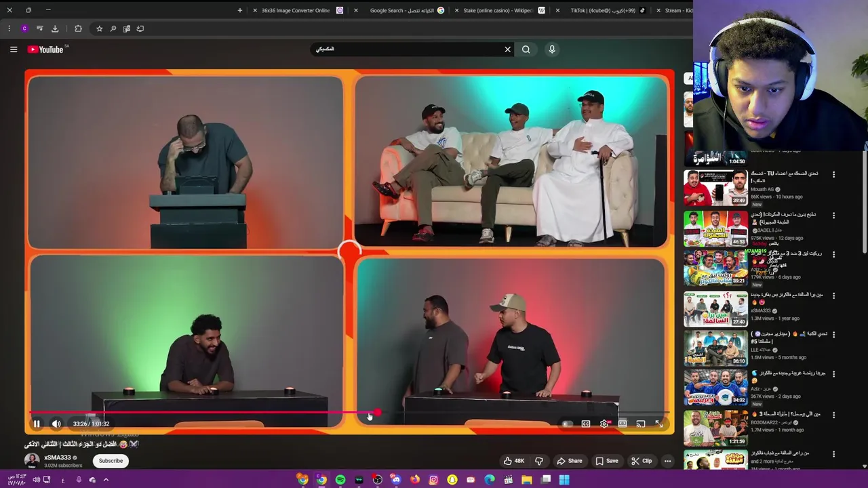Image resolution: width=868 pixels, height=488 pixels.
Task: Open the Windows Start button
Action: [564, 480]
